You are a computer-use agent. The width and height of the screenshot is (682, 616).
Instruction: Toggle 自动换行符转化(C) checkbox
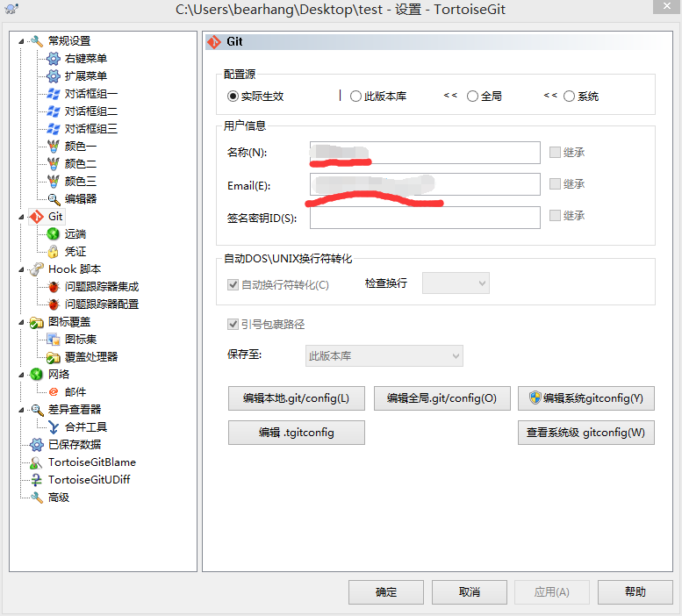click(x=233, y=284)
